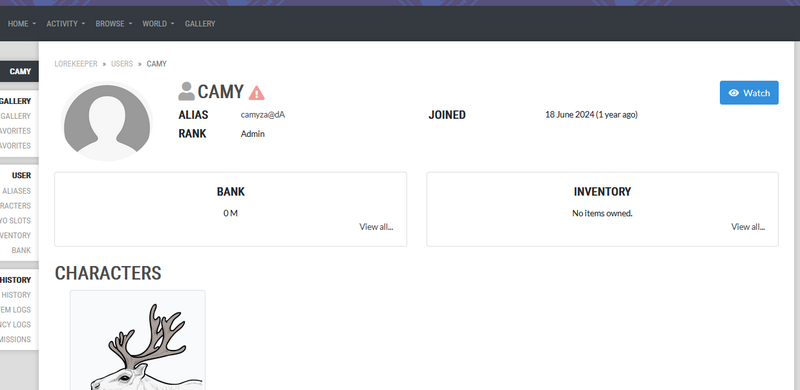Click View all in the Inventory card
The width and height of the screenshot is (800, 390).
[x=748, y=227]
